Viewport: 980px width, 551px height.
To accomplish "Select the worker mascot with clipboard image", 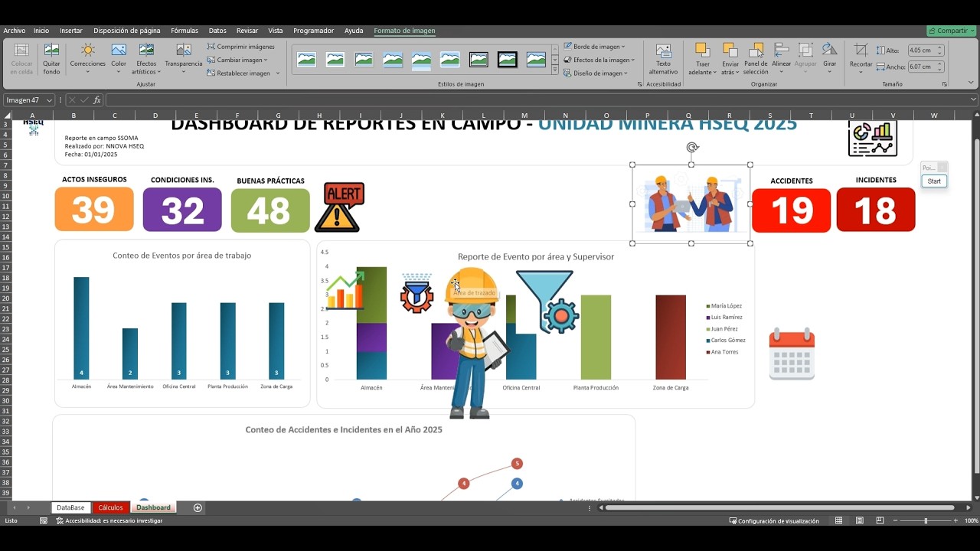I will 473,343.
